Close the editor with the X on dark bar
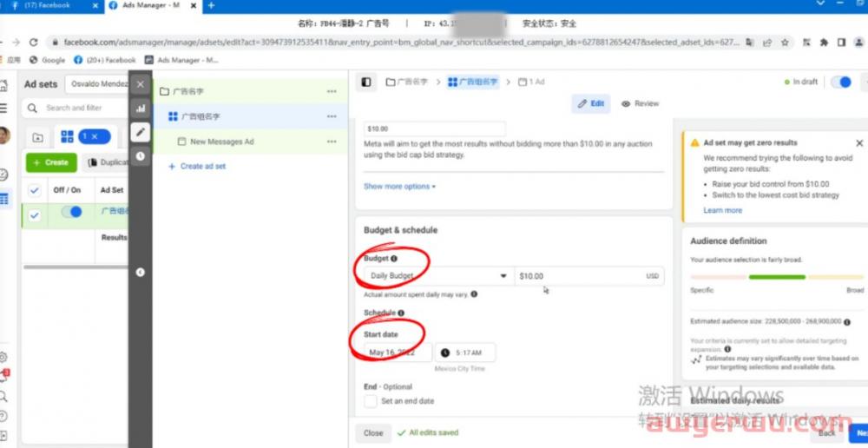This screenshot has width=868, height=448. (140, 84)
